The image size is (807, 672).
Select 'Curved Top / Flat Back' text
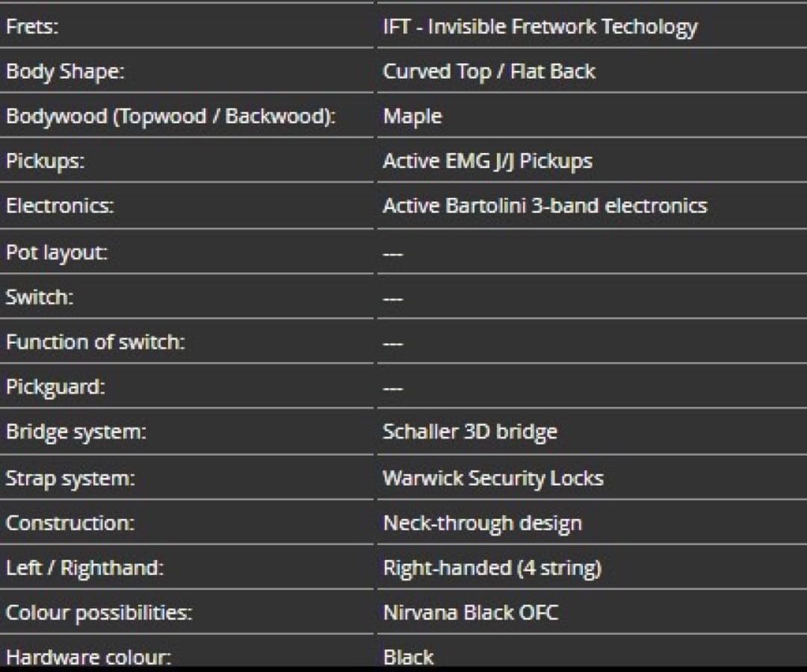(x=489, y=72)
